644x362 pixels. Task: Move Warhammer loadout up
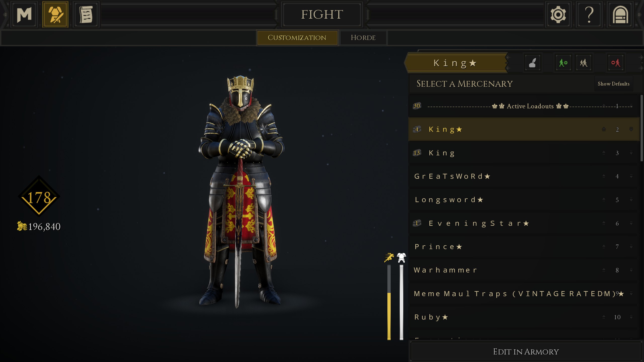click(604, 270)
